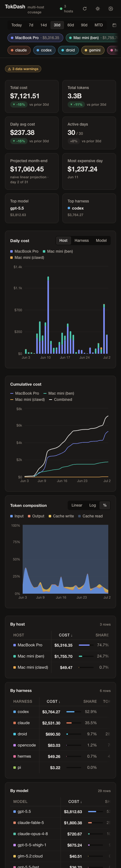Switch Daily cost chart to Harness tab
Image resolution: width=121 pixels, height=868 pixels.
tap(82, 241)
